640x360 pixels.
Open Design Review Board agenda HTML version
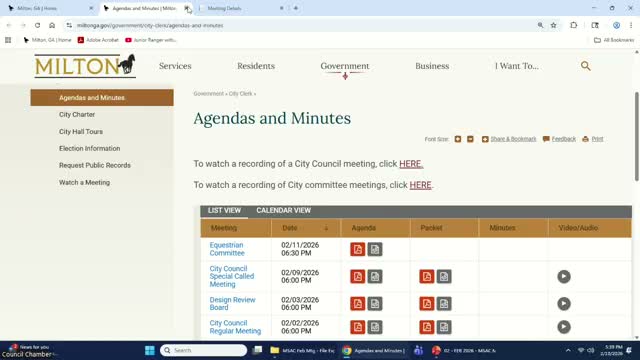point(375,304)
